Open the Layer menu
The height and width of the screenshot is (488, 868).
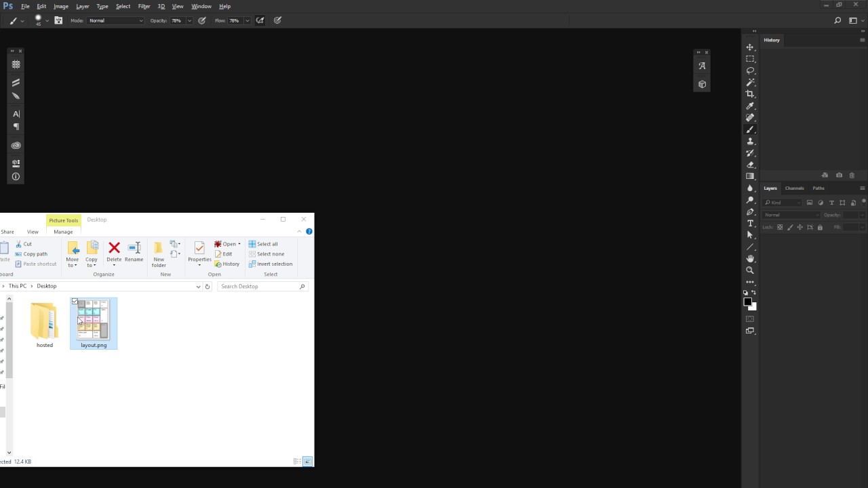click(x=83, y=6)
